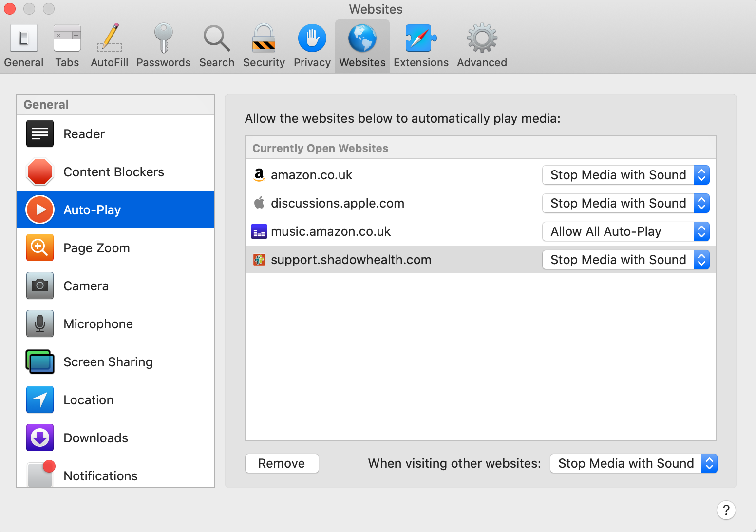Open the Advanced gear icon
The image size is (756, 532).
[482, 38]
